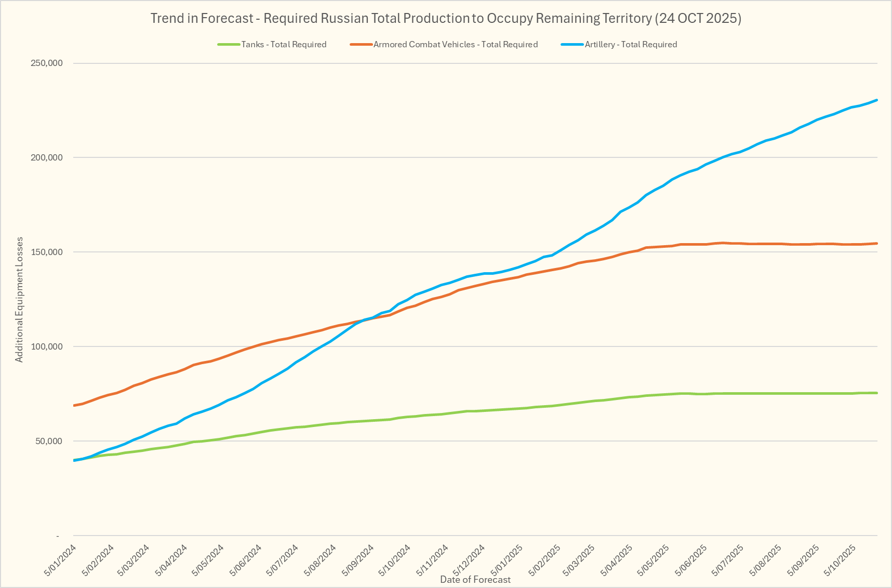Select the blue Artillery legend line marker

click(x=572, y=45)
